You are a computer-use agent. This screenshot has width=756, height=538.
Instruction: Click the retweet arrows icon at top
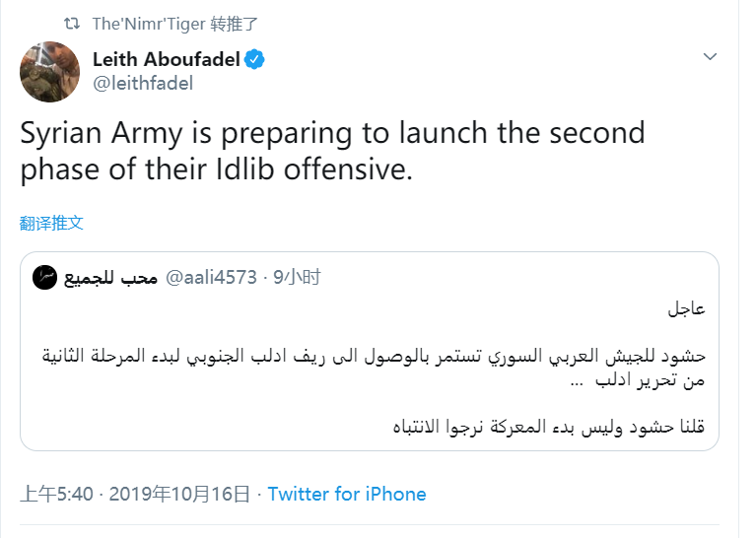pyautogui.click(x=72, y=23)
